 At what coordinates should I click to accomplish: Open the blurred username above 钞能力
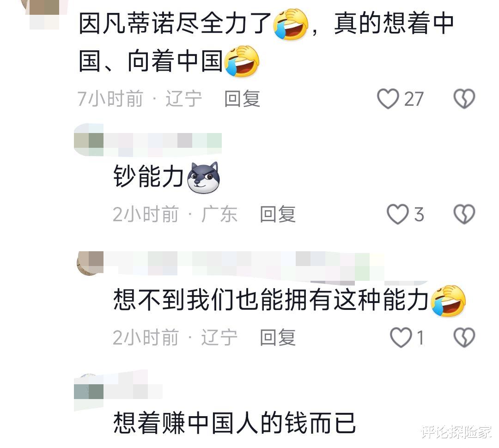[148, 140]
